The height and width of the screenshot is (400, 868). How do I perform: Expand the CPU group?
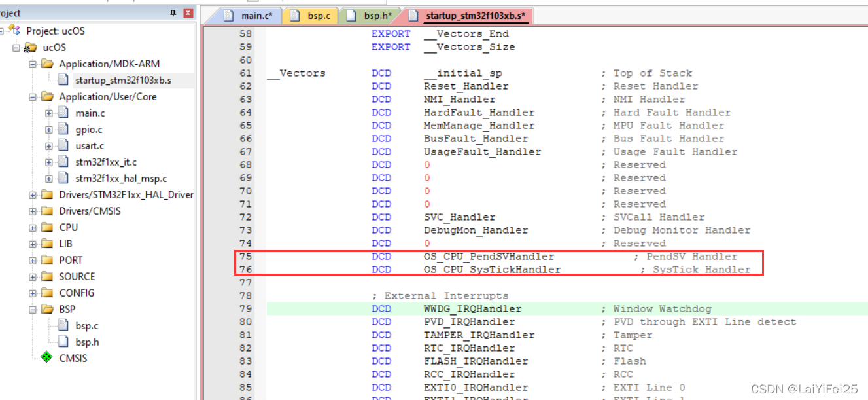[x=33, y=227]
